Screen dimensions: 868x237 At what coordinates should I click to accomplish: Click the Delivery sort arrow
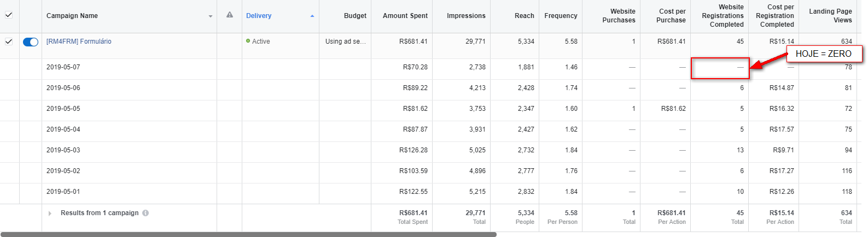coord(312,16)
